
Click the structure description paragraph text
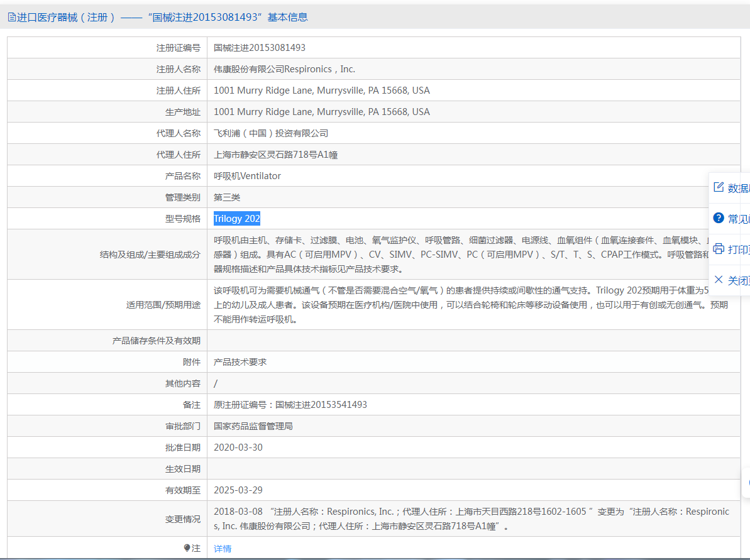[461, 255]
